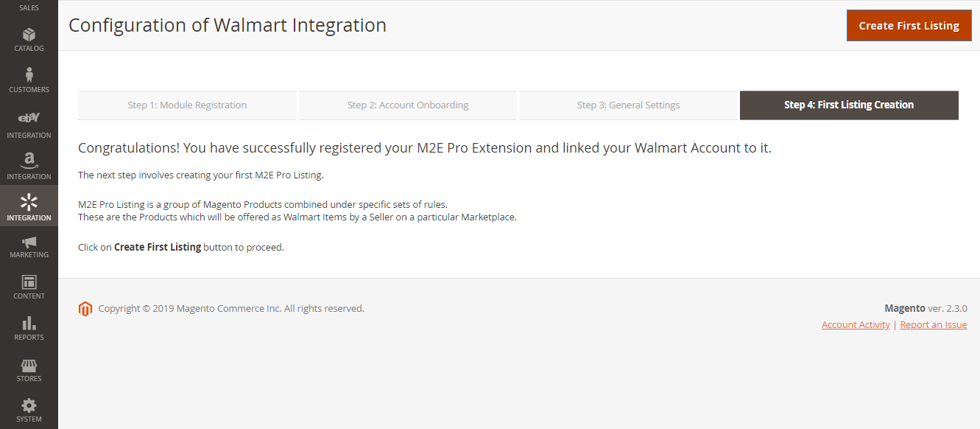The image size is (980, 429).
Task: Open the Marketing megaphone icon
Action: (x=29, y=243)
